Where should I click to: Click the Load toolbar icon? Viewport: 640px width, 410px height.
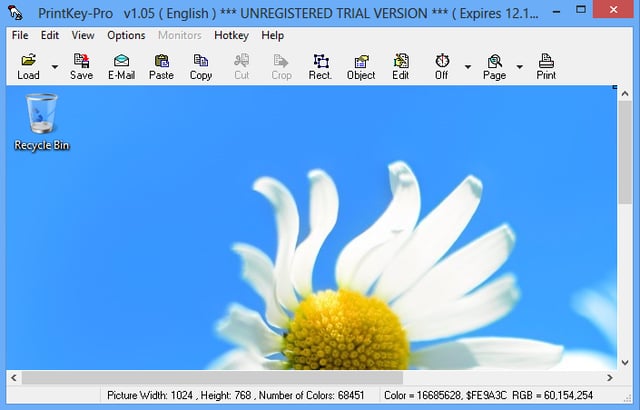pyautogui.click(x=28, y=67)
